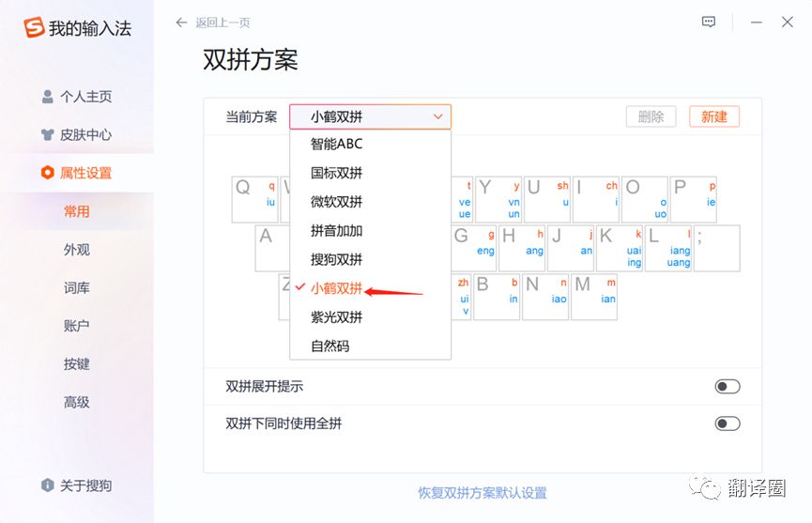The width and height of the screenshot is (812, 523).
Task: Close the settings window
Action: point(788,22)
